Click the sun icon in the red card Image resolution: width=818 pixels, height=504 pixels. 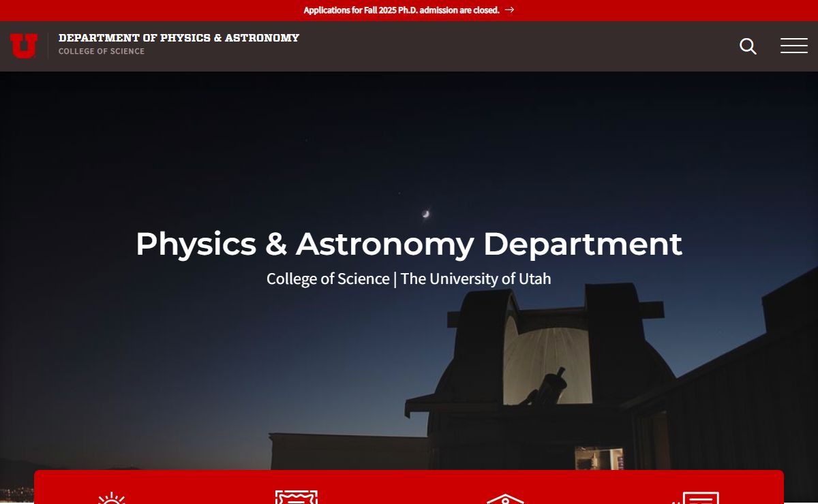(112, 498)
